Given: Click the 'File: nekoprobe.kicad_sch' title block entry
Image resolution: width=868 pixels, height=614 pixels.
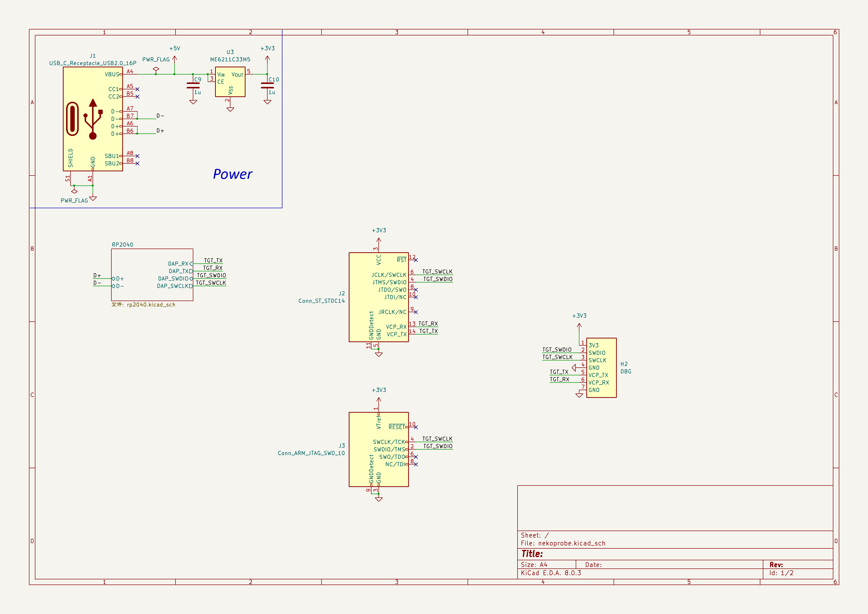Looking at the screenshot, I should [x=563, y=543].
